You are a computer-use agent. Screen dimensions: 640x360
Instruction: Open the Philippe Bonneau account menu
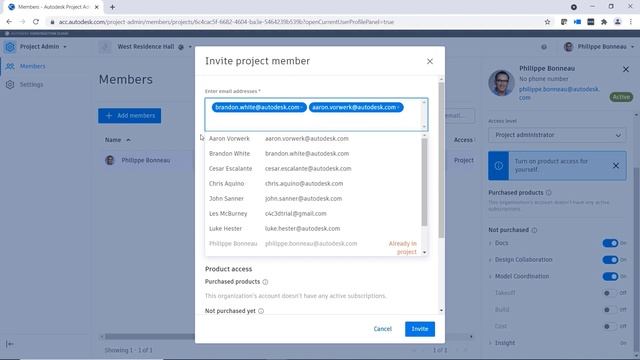coord(600,47)
